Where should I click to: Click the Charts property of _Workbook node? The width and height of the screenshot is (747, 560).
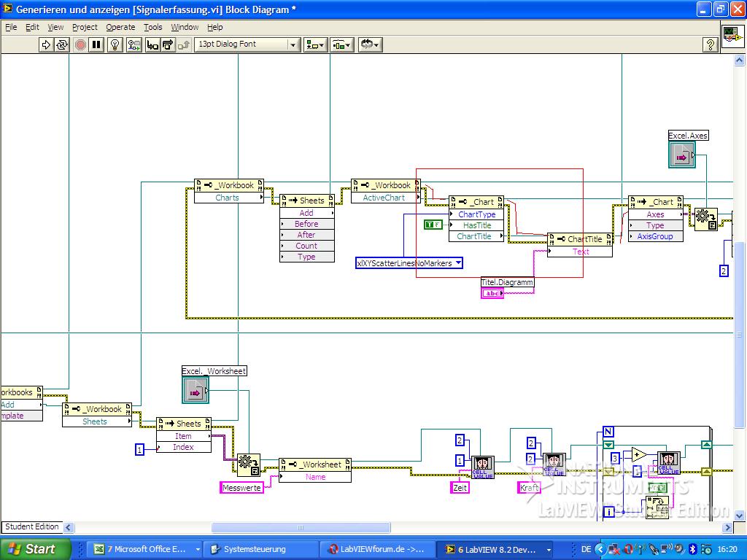coord(228,198)
